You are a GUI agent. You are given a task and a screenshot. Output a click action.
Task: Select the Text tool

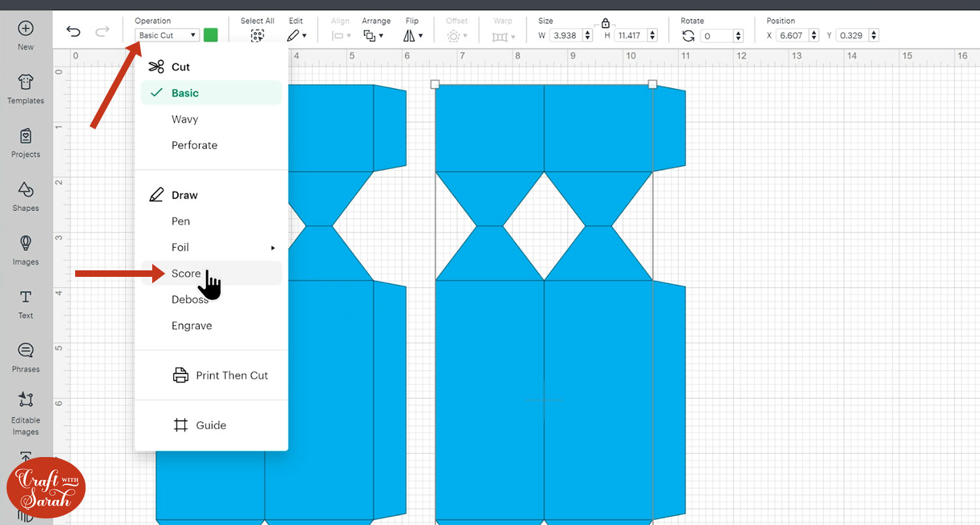pos(25,304)
